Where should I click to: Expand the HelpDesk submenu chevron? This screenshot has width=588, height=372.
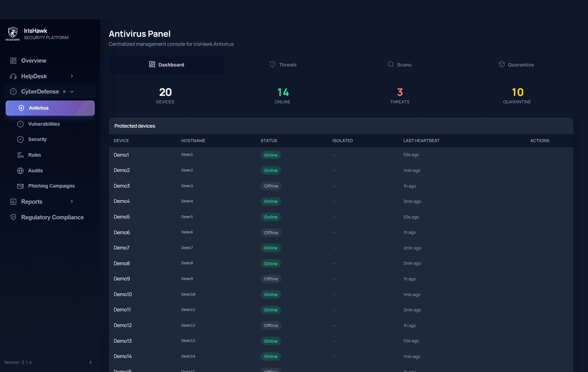point(72,76)
